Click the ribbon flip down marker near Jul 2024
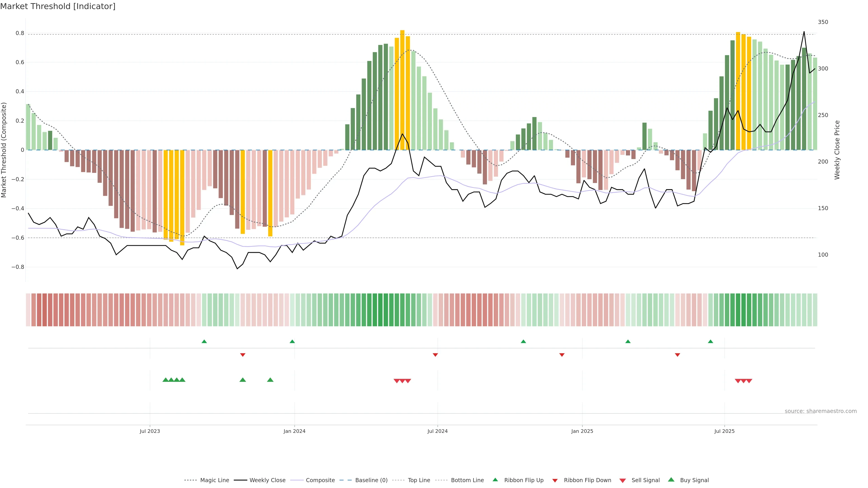This screenshot has height=488, width=868. (435, 355)
